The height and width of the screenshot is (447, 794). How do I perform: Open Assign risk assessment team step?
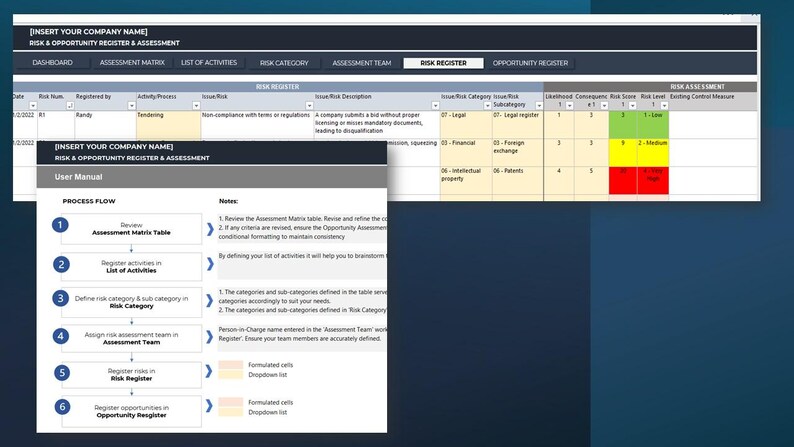(132, 338)
